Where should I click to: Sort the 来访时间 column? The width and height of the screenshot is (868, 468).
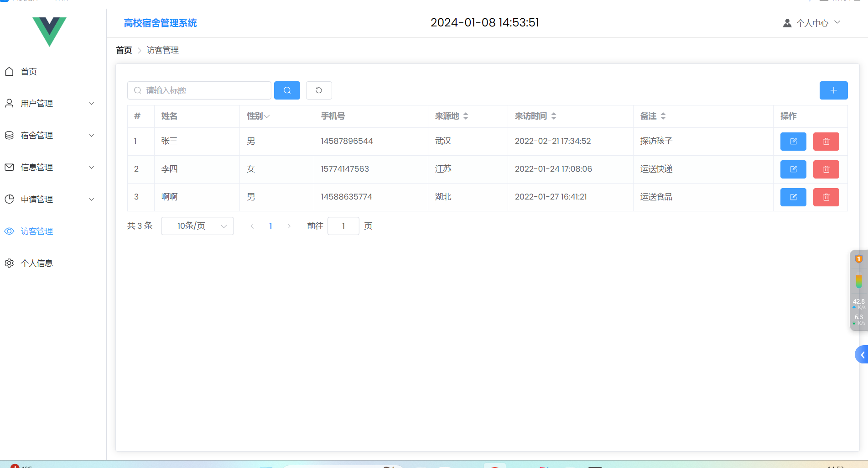coord(554,116)
